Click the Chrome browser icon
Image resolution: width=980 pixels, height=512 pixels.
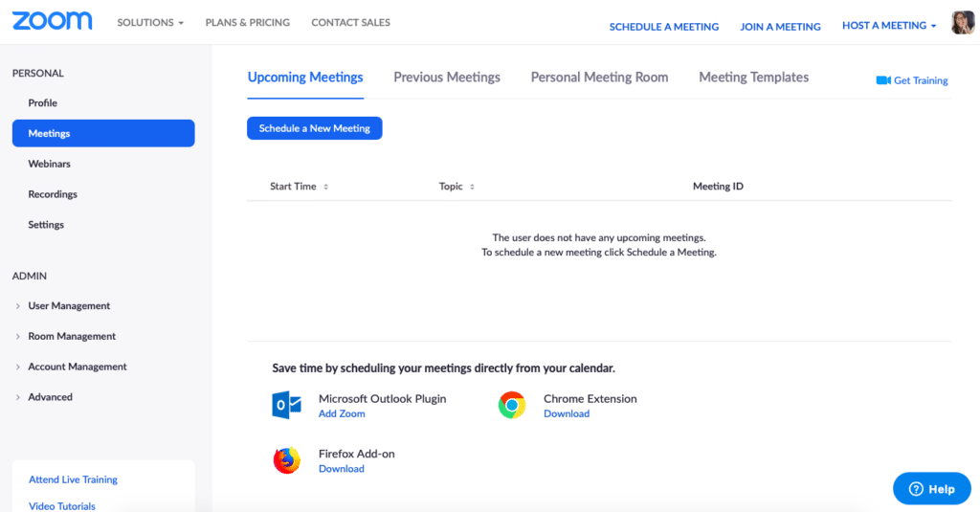pyautogui.click(x=512, y=406)
